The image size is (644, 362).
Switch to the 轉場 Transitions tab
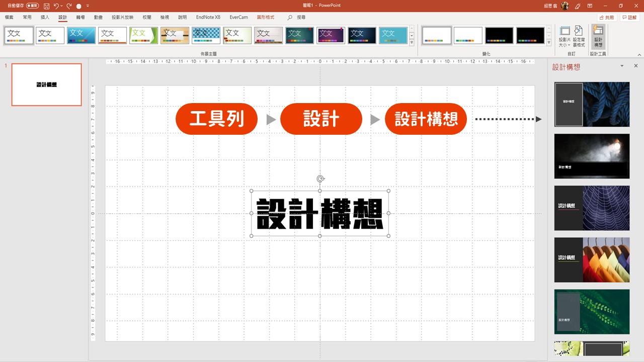tap(80, 17)
